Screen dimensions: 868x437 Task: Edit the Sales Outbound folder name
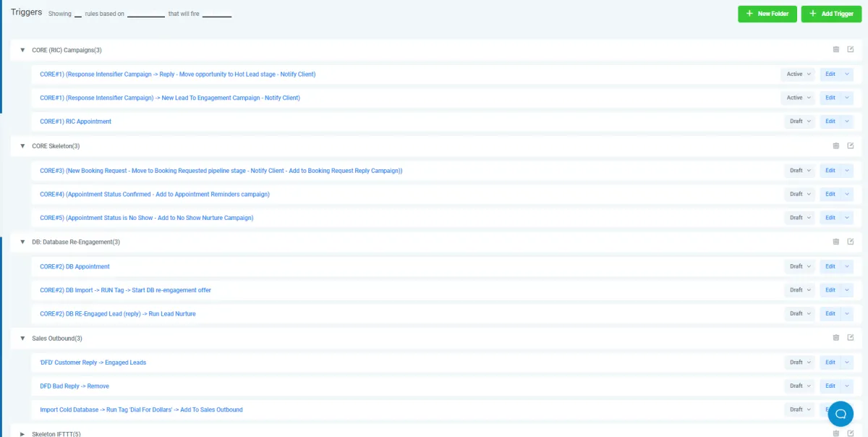[x=851, y=338]
